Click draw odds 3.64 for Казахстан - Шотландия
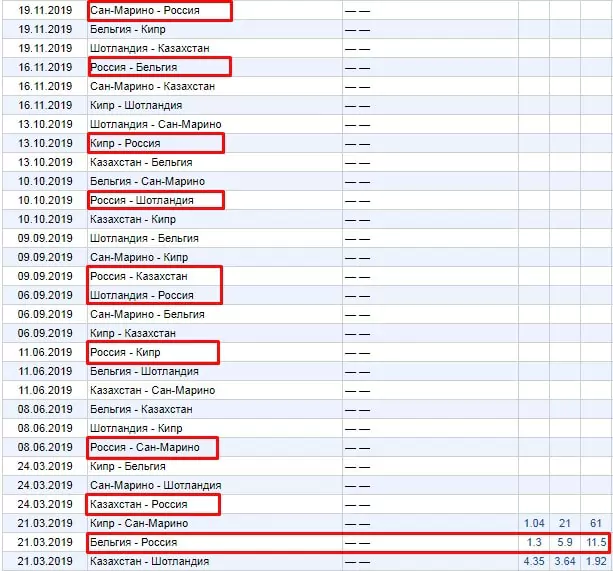 (565, 562)
